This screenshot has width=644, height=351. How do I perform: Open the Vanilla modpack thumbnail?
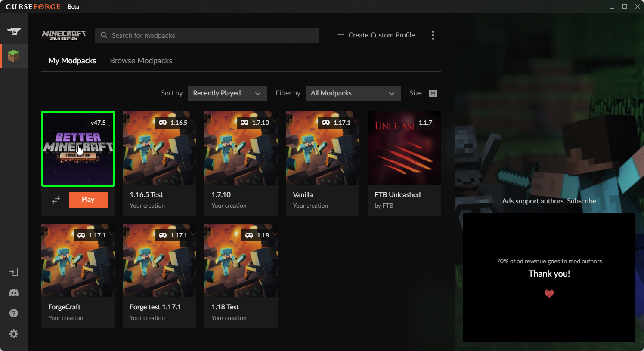(322, 148)
